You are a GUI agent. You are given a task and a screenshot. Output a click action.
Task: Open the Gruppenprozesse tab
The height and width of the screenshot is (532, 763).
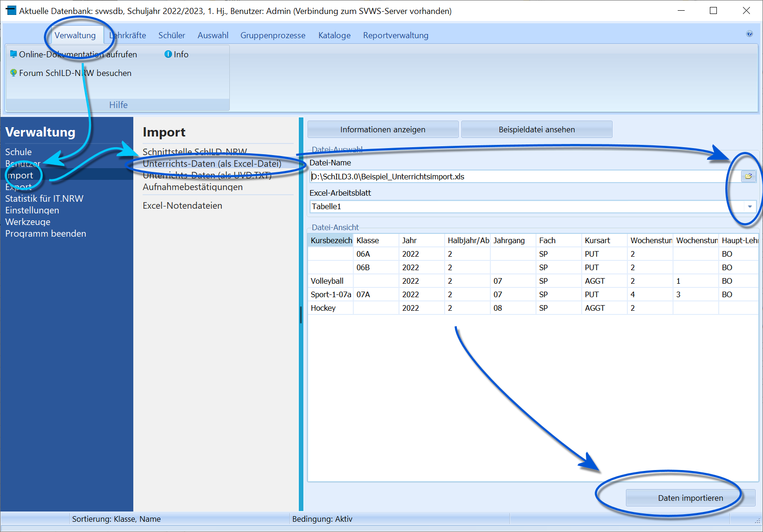(273, 35)
